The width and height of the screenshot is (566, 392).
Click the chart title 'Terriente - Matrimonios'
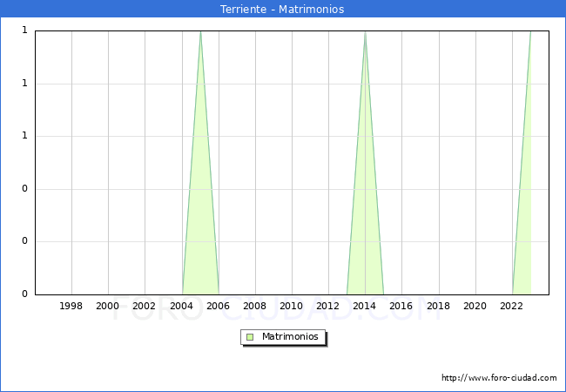click(282, 9)
